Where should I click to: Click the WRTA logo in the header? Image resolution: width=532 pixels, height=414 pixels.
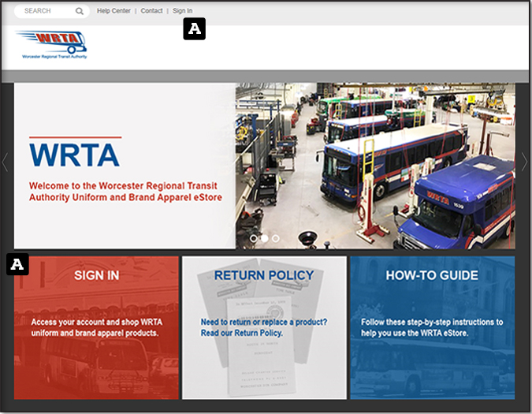click(51, 45)
